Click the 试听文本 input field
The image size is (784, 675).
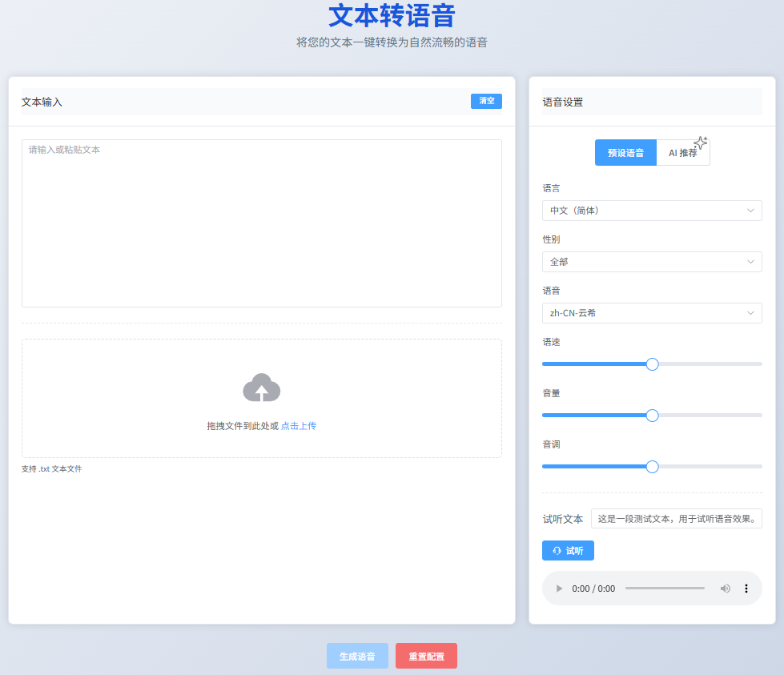click(676, 519)
